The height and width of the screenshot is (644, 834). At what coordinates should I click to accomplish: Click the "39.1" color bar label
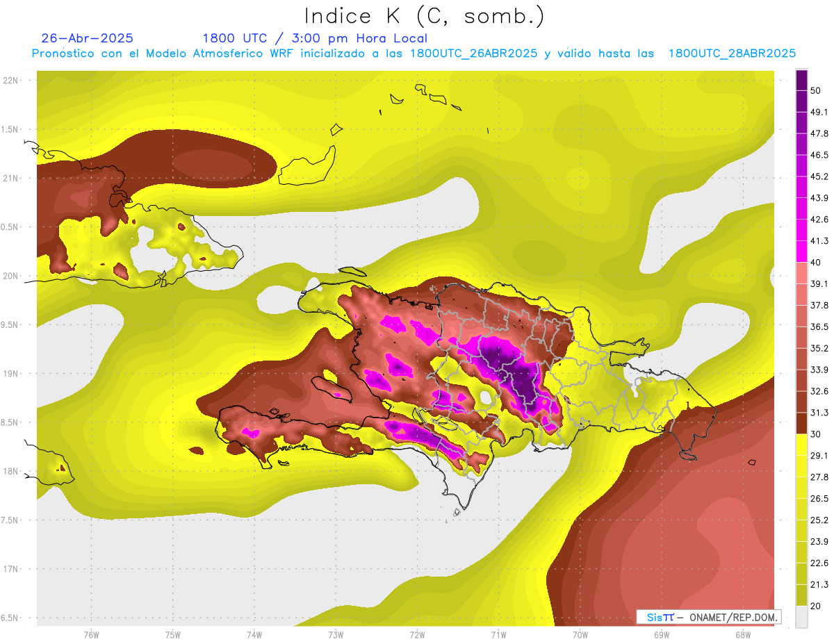coord(819,284)
